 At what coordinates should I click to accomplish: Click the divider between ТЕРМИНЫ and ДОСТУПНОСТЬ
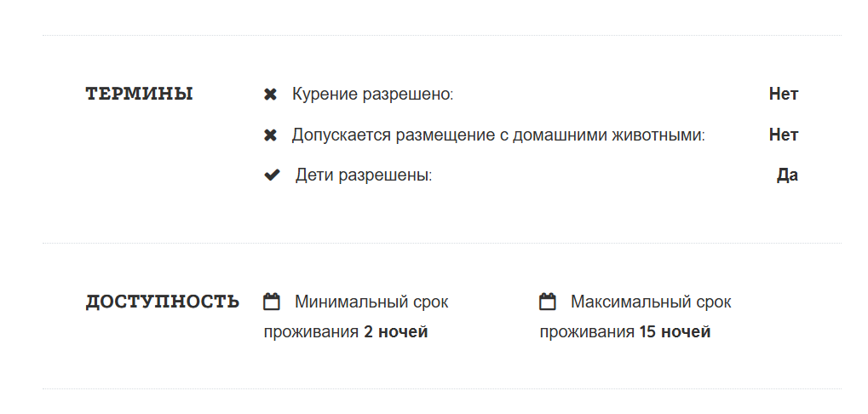[441, 243]
